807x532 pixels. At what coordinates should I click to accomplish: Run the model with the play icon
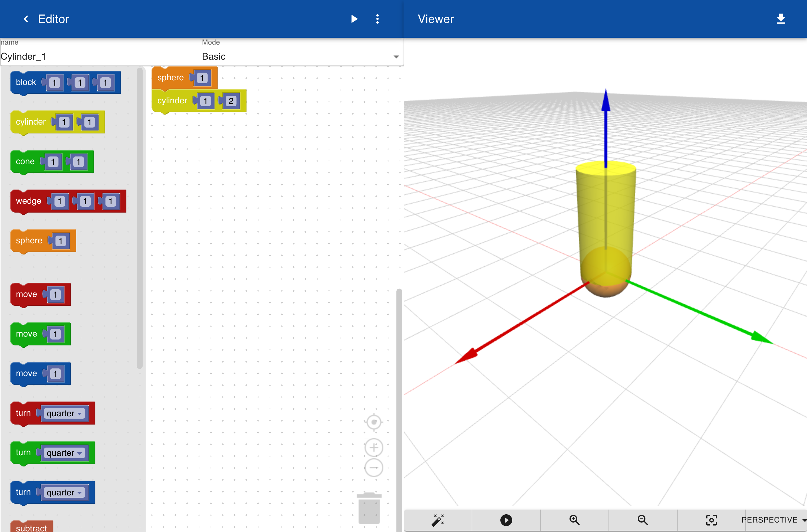[354, 19]
